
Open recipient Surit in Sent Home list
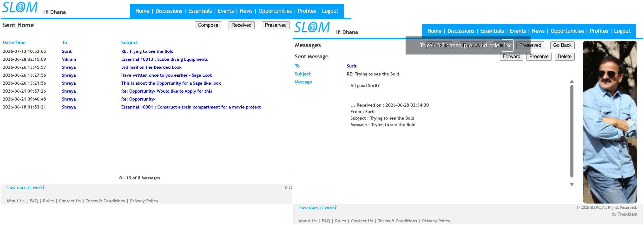click(67, 51)
